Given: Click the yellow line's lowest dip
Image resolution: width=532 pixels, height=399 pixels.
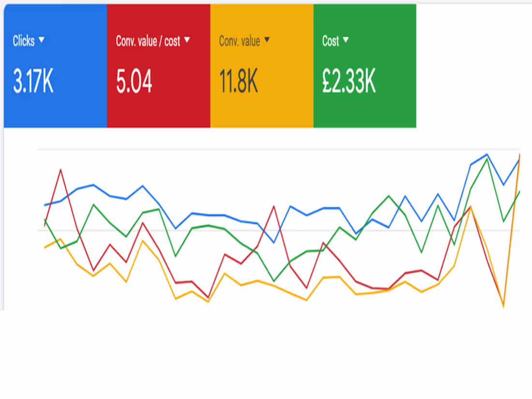Looking at the screenshot, I should 503,308.
